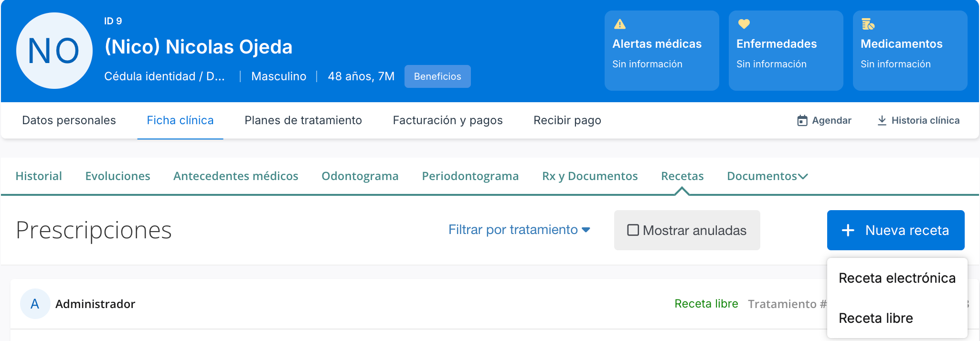Screen dimensions: 980x341
Task: Click the Alertas médicas warning triangle icon
Action: [620, 24]
